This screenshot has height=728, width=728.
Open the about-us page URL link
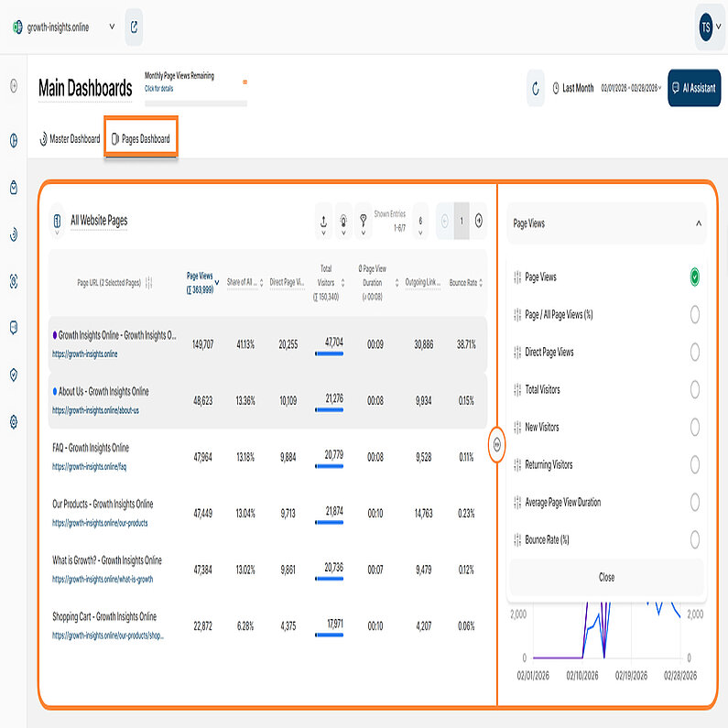pos(95,410)
